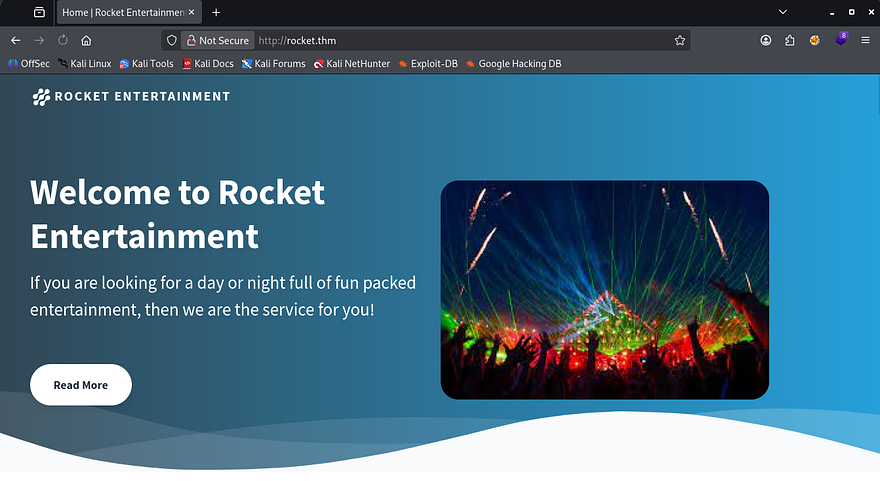880x481 pixels.
Task: Reload the current page
Action: 63,41
